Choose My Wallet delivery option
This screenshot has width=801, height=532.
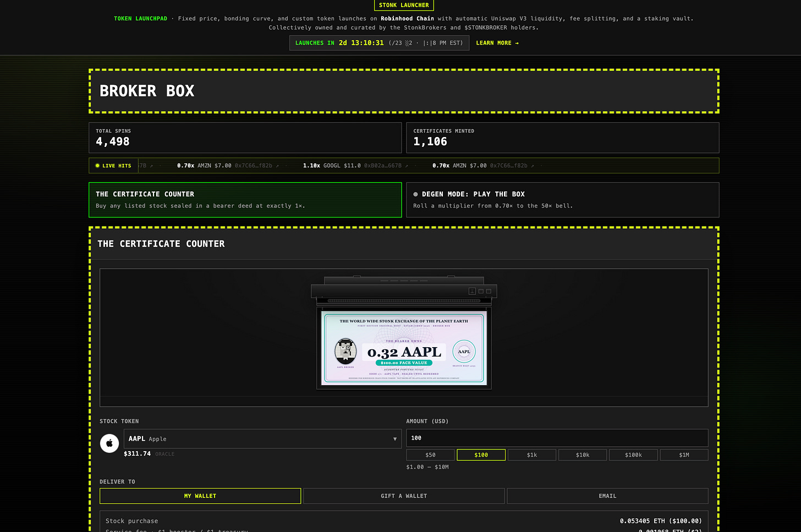tap(200, 496)
